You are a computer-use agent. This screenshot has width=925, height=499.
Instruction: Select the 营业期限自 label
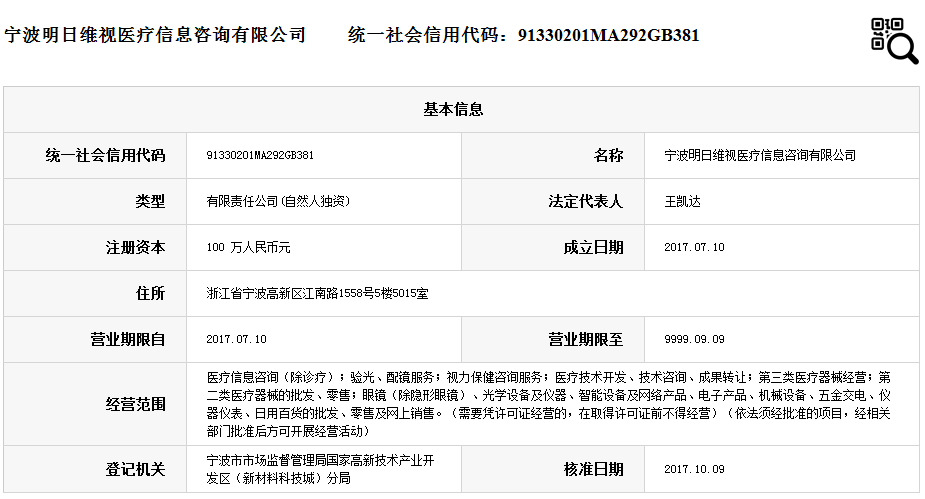click(x=127, y=339)
